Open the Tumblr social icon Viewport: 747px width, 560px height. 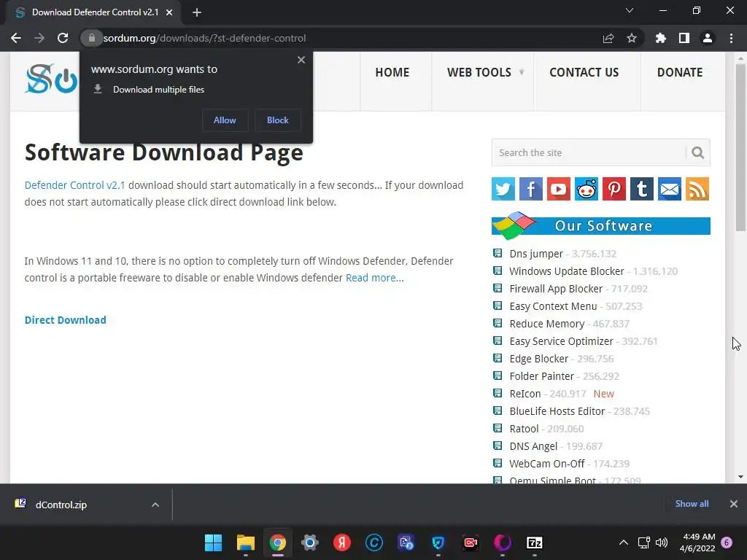[x=642, y=189]
